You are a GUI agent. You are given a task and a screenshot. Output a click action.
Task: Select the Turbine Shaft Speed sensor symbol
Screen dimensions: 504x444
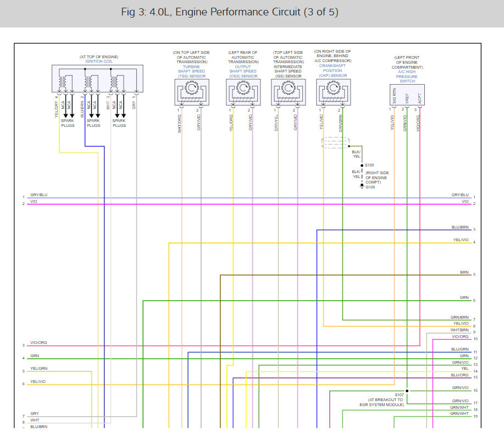(192, 92)
